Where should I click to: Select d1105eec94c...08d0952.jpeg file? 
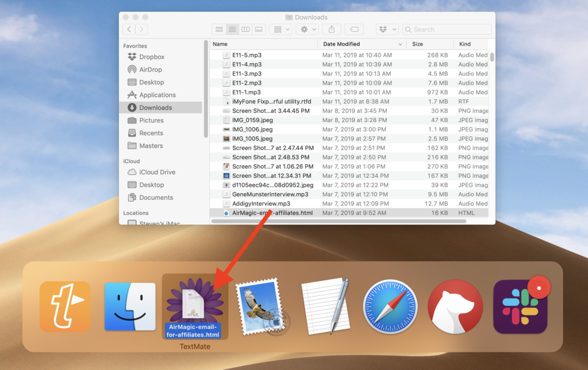[x=349, y=185]
